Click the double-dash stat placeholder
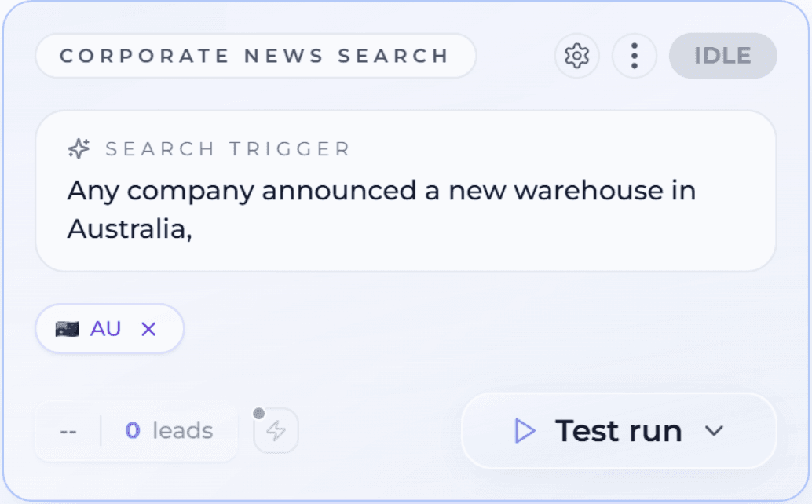 pos(68,431)
